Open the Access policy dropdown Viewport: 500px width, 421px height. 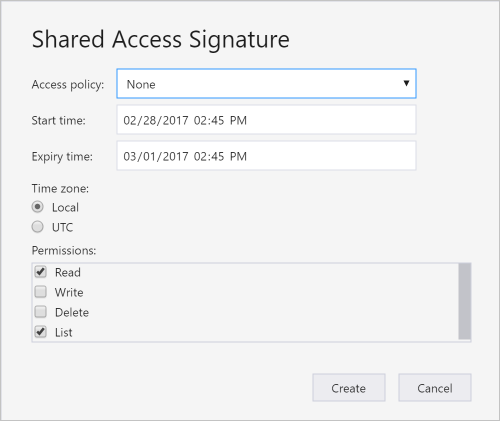tap(266, 84)
